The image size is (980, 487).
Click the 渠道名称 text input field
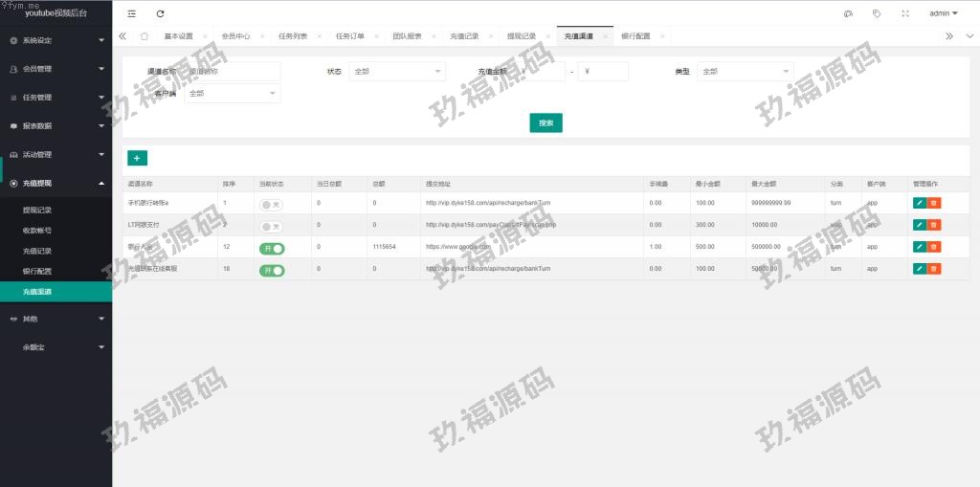click(233, 71)
